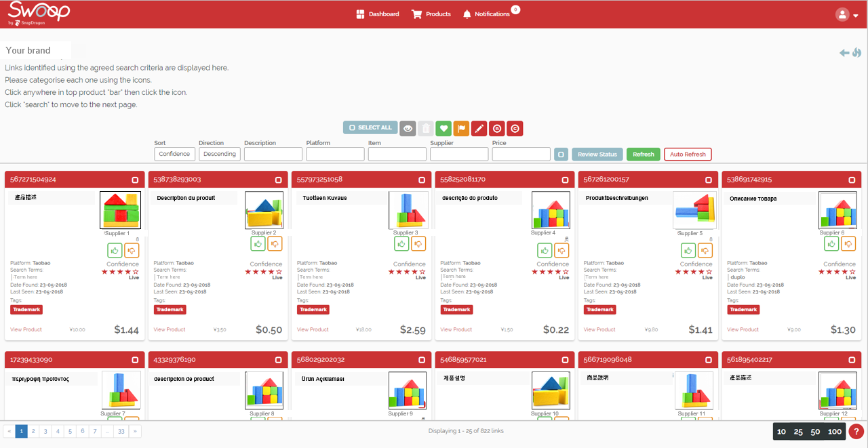Check the box on card 567271504924
The width and height of the screenshot is (868, 448).
[x=135, y=180]
